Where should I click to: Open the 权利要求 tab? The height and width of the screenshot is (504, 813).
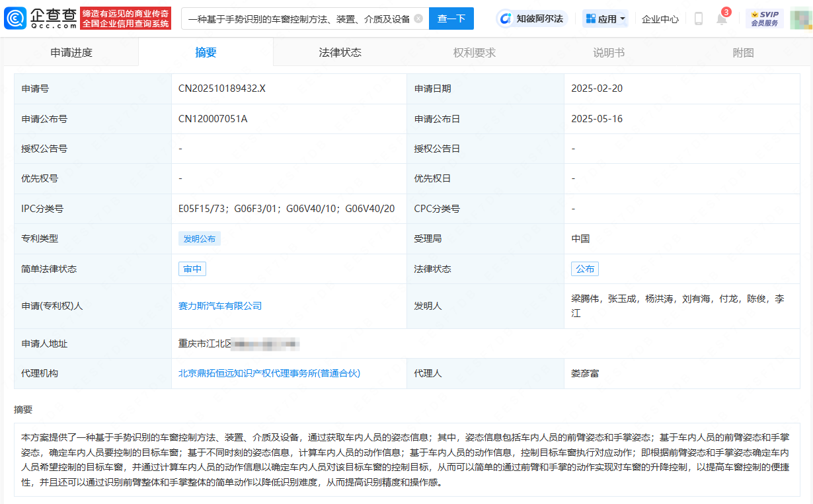tap(475, 52)
